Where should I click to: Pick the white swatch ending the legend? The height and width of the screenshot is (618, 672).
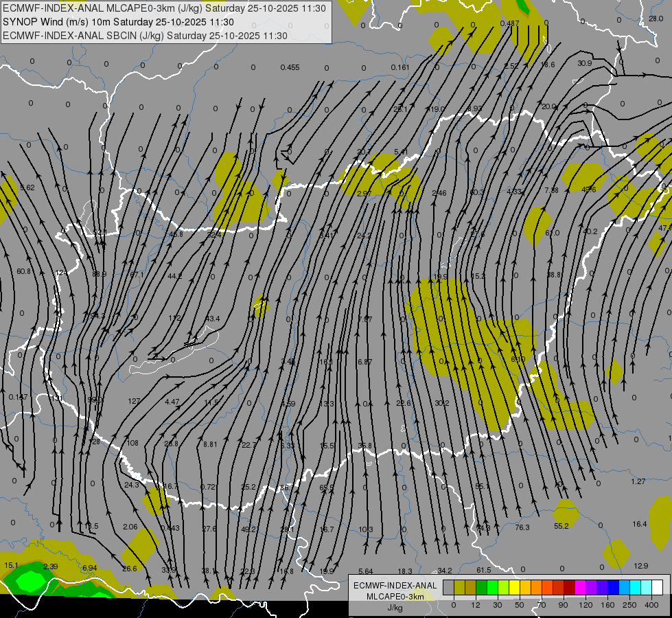tap(658, 587)
